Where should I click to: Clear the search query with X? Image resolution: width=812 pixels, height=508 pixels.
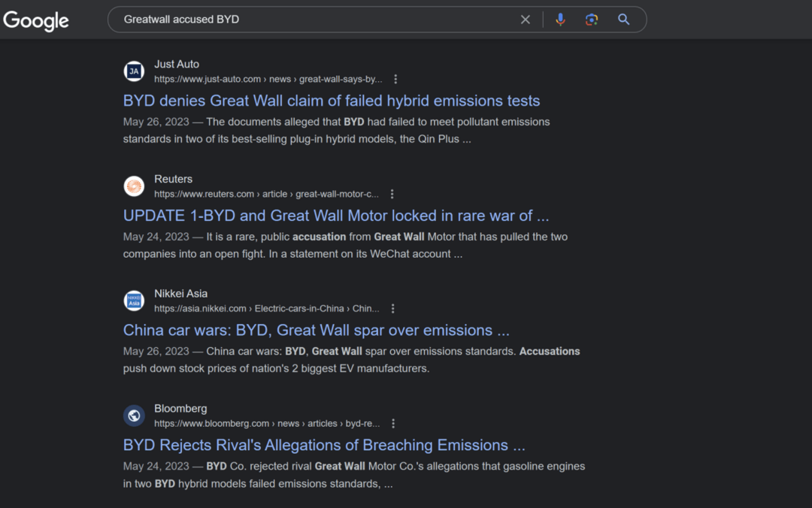click(x=525, y=20)
